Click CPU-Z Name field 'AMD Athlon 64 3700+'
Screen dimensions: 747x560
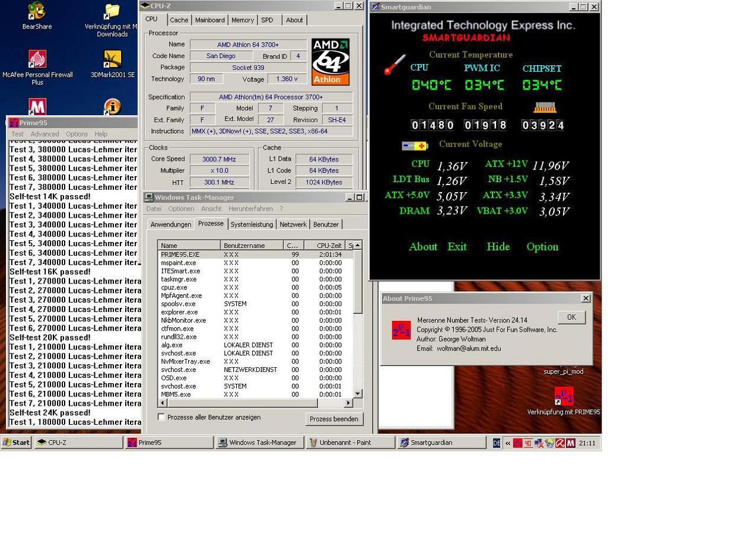point(248,44)
